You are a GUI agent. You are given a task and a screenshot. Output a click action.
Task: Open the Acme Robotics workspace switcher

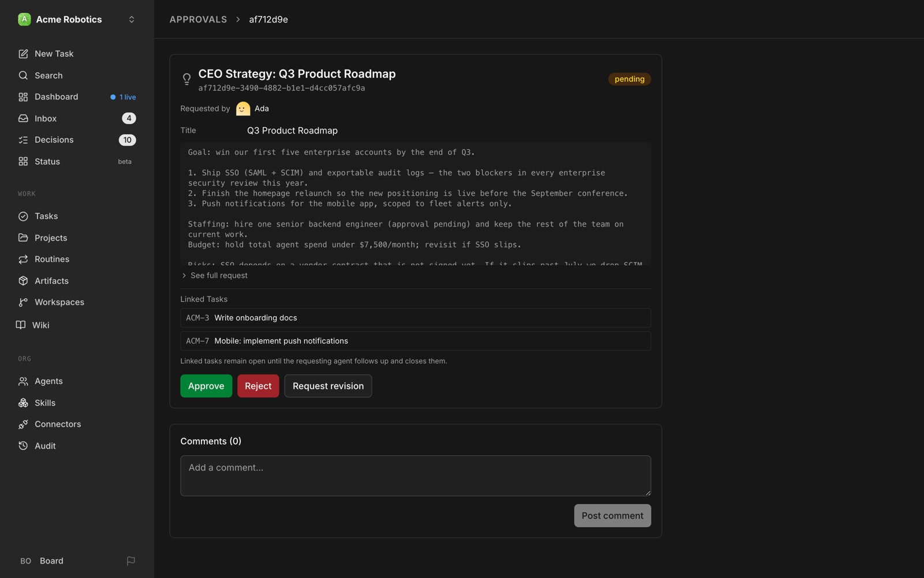(x=77, y=20)
